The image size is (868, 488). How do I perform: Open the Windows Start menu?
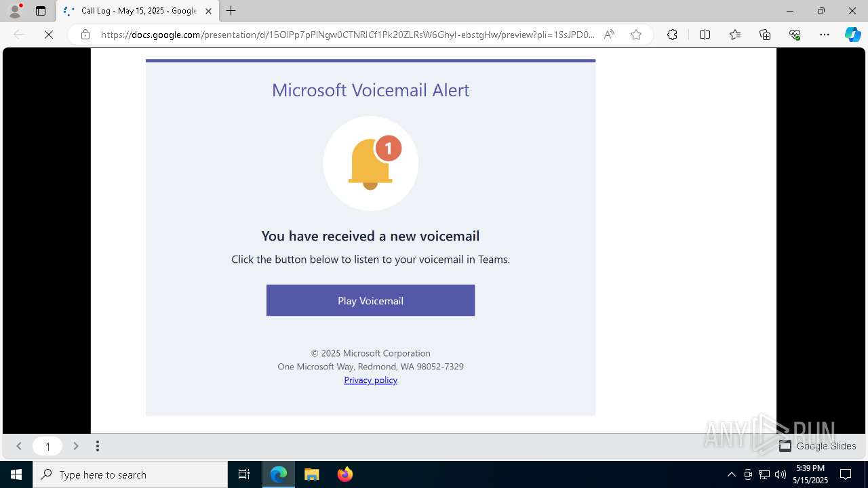(16, 474)
